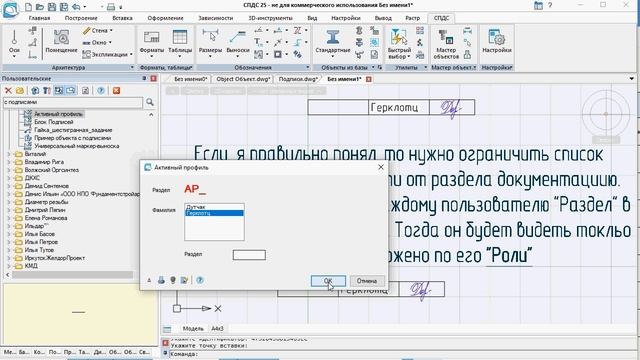Screen dimensions: 640x360
Task: Select Универсальный маркер-выноска tree item
Action: click(76, 146)
